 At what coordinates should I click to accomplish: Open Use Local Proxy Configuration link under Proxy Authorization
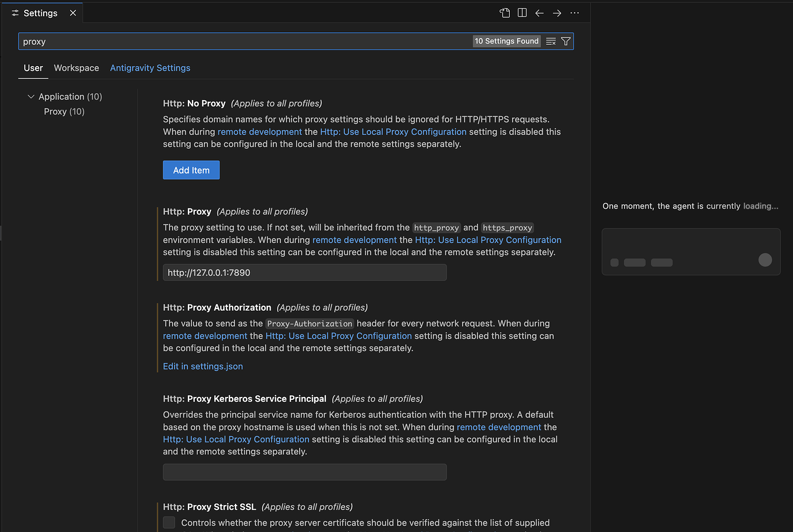tap(338, 336)
